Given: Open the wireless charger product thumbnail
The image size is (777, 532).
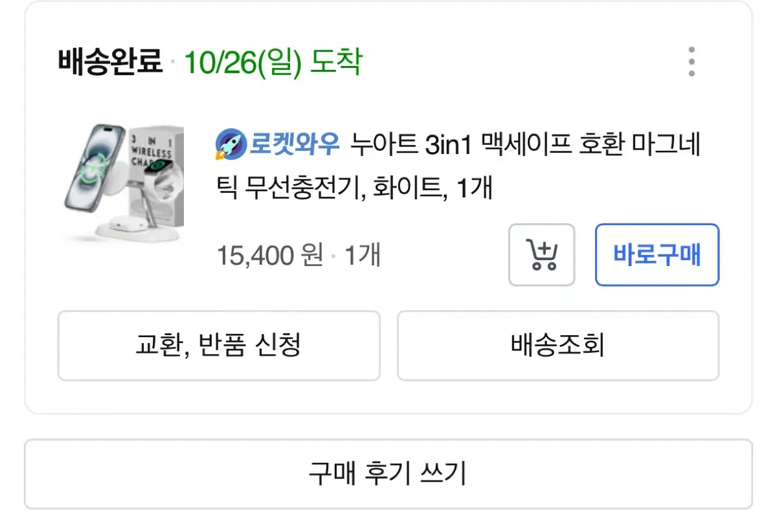Looking at the screenshot, I should tap(124, 184).
